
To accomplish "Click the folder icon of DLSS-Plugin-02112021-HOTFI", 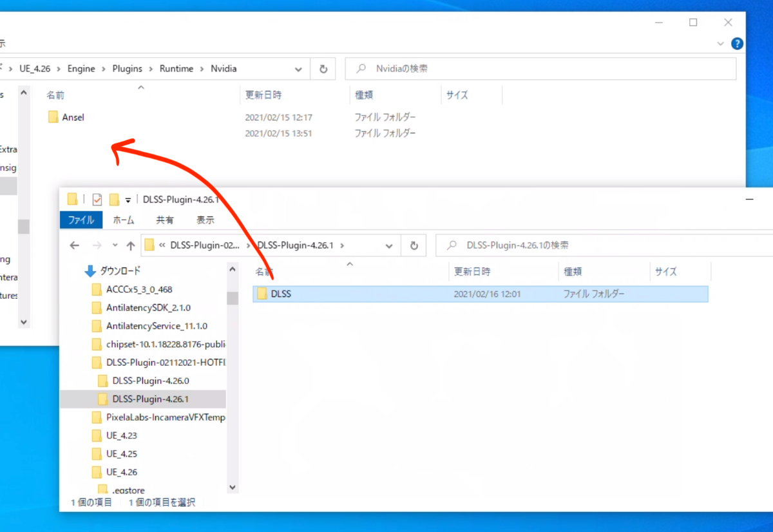I will pos(97,362).
